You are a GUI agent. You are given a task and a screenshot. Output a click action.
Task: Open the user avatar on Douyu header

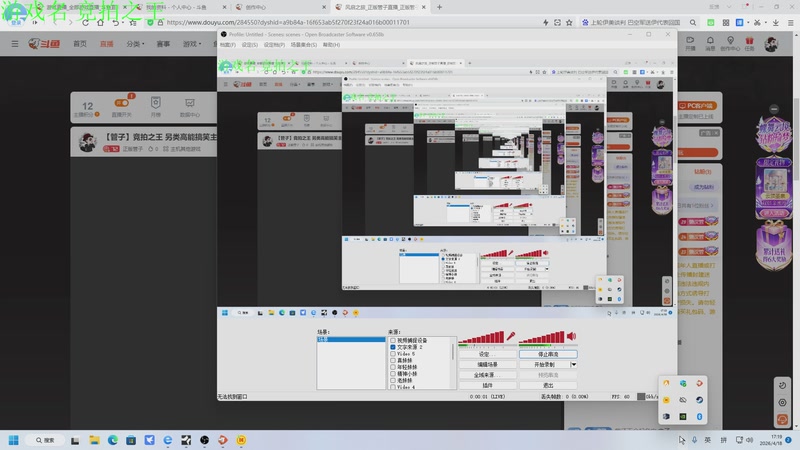coord(771,44)
